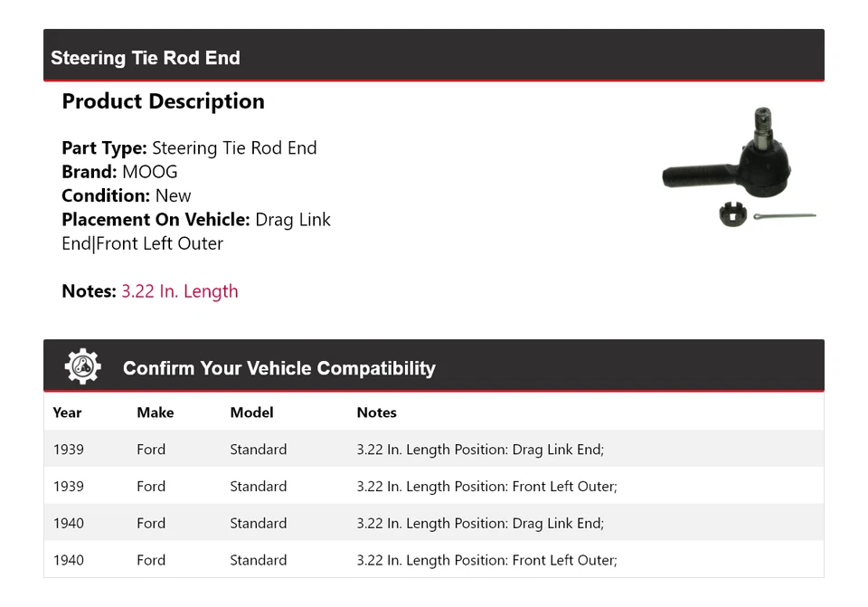The width and height of the screenshot is (868, 607).
Task: Click the Brand: MOOG text
Action: coord(119,172)
